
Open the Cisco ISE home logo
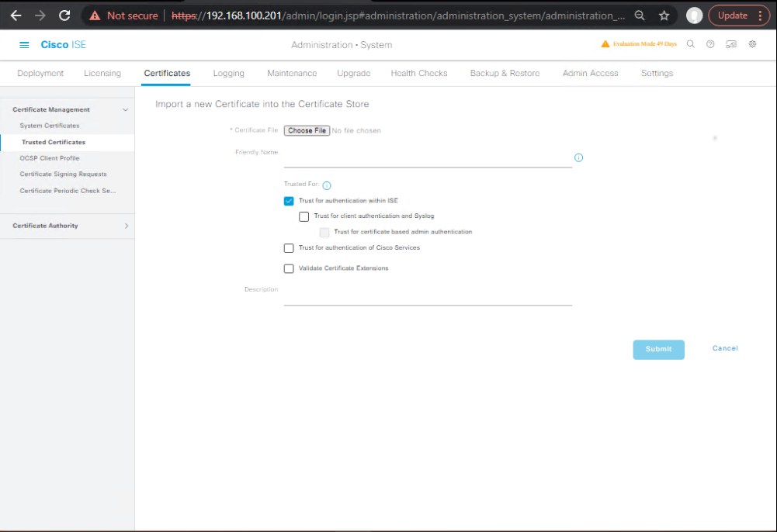(x=64, y=45)
